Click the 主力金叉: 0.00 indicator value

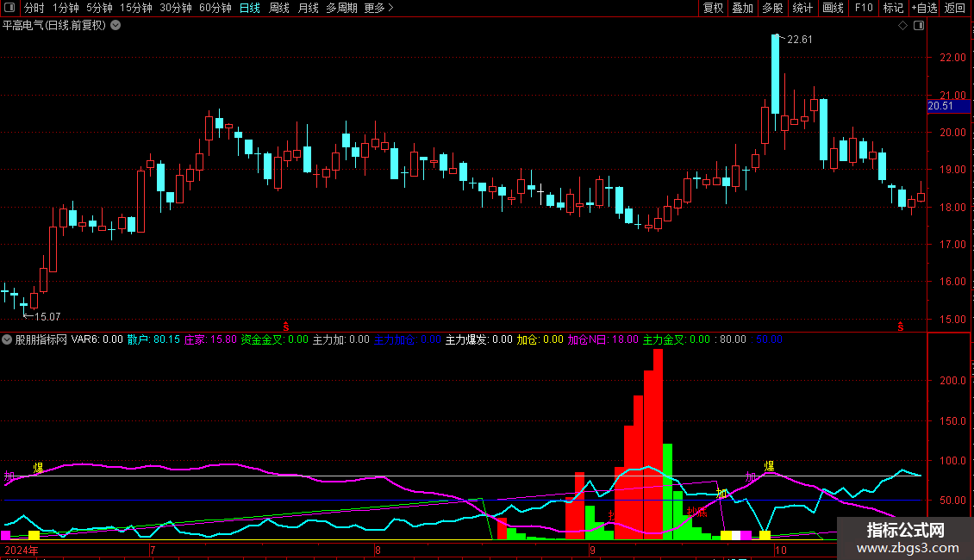pos(676,339)
